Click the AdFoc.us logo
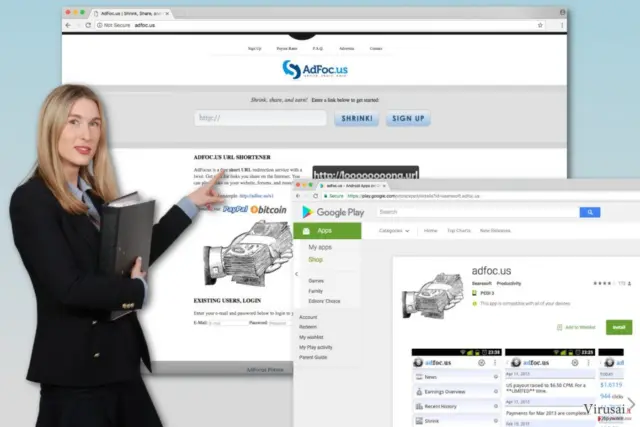 tap(315, 69)
